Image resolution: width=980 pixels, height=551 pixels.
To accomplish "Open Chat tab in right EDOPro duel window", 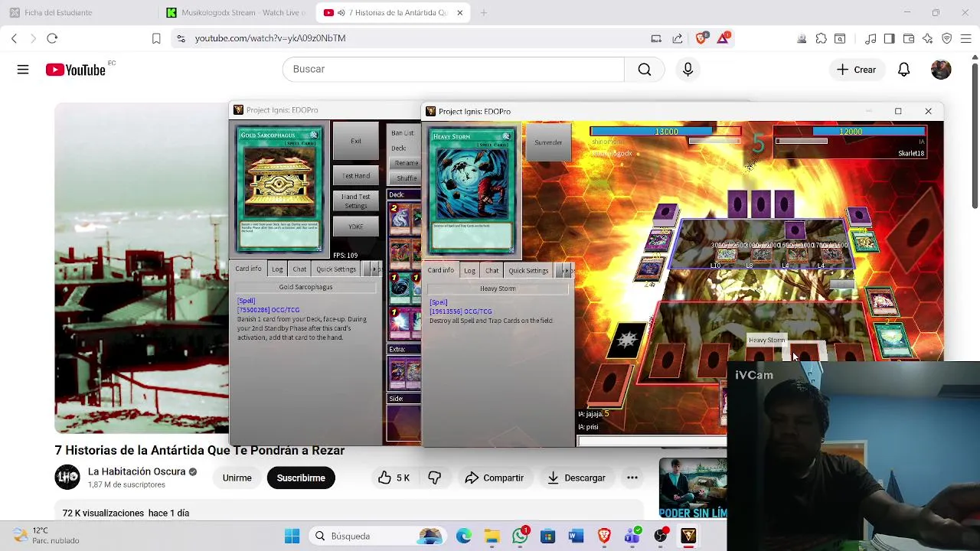I will (x=492, y=270).
